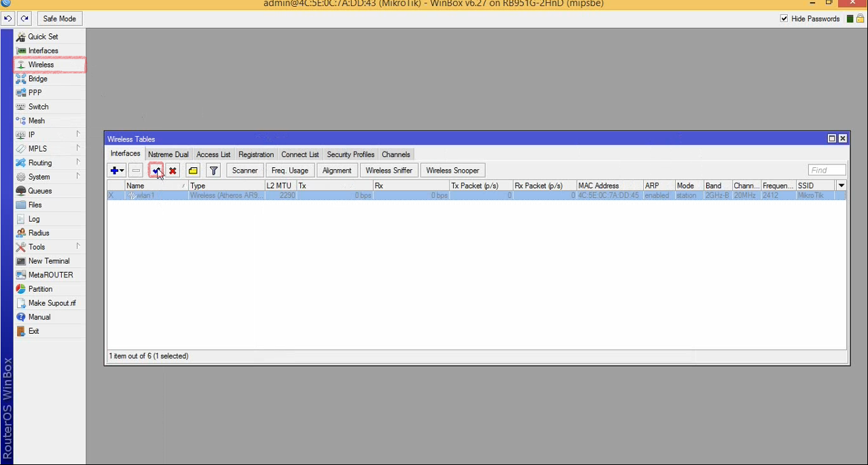Click the red X Disable icon

tap(173, 171)
